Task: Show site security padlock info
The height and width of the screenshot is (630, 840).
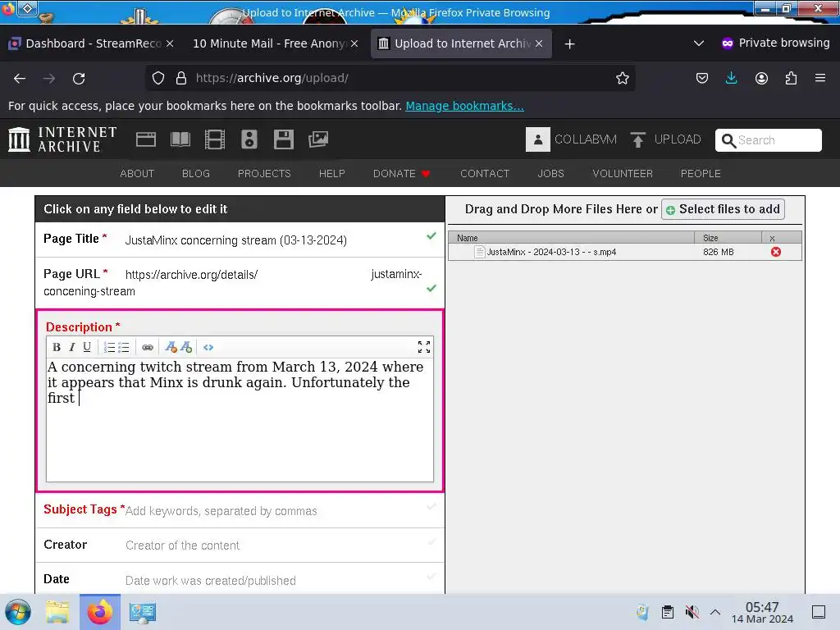Action: 181,78
